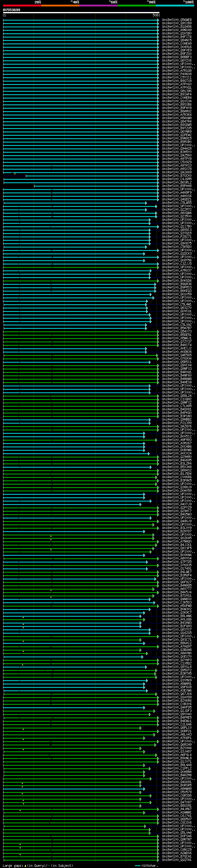Click the end position label 508
This screenshot has width=197, height=868.
tap(155, 15)
